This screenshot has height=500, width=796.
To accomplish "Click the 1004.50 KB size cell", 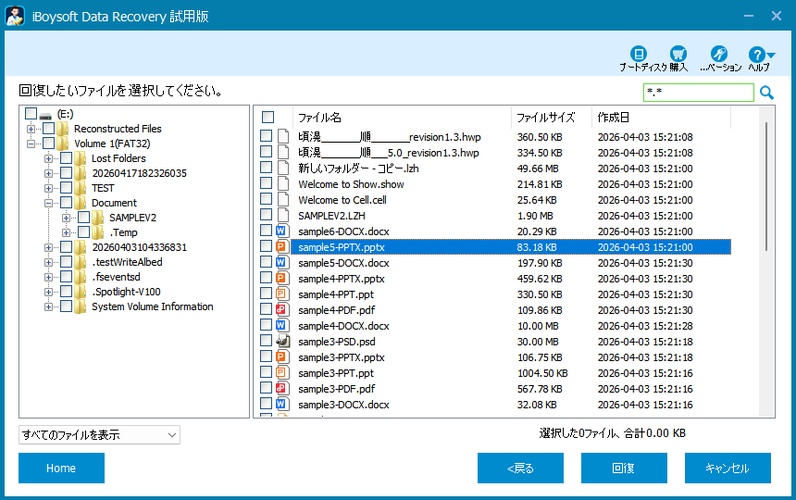I will pos(542,373).
